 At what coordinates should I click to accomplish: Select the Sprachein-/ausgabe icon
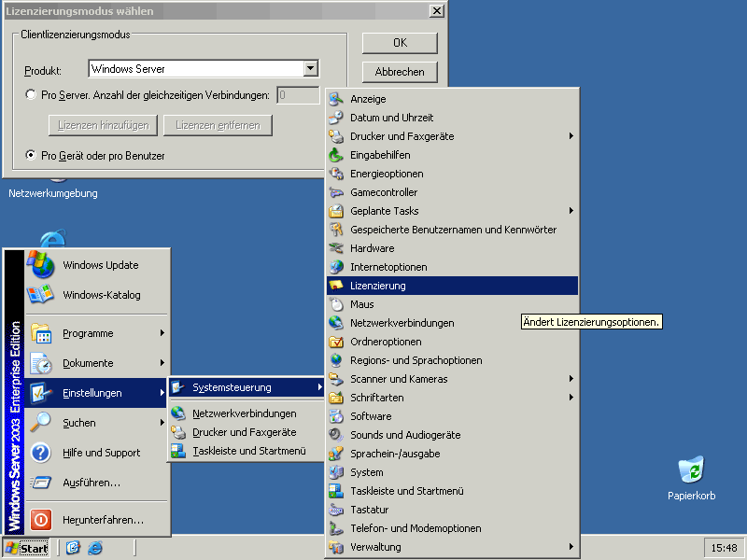coord(336,454)
